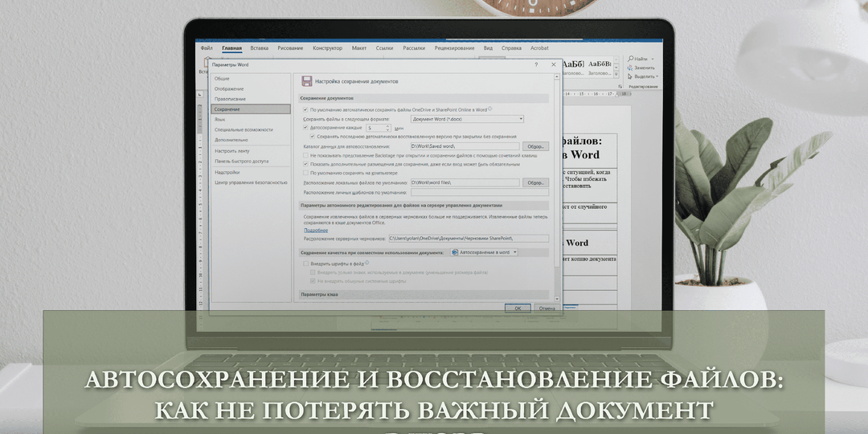868x434 pixels.
Task: Switch to the Вставка ribbon tab
Action: pyautogui.click(x=259, y=48)
